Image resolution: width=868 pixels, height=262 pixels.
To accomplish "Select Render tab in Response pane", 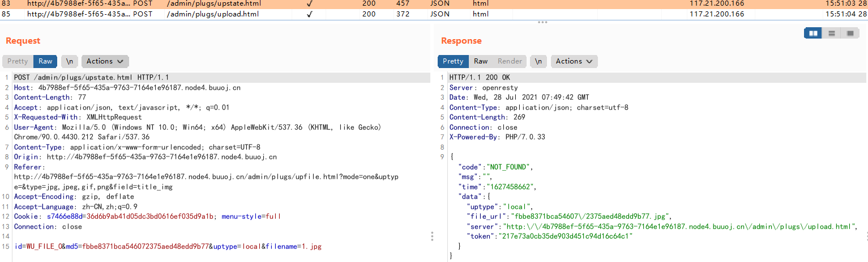I will tap(510, 61).
